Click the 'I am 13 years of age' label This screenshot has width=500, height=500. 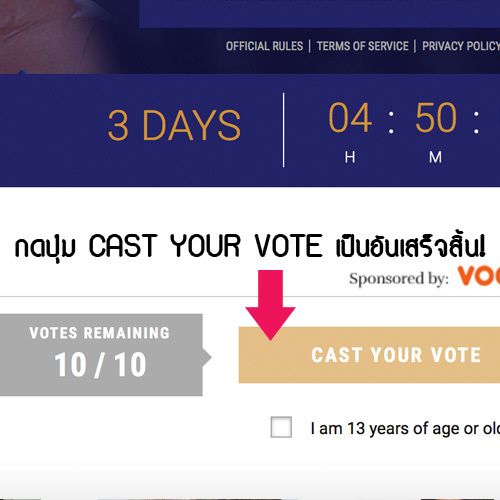[405, 428]
